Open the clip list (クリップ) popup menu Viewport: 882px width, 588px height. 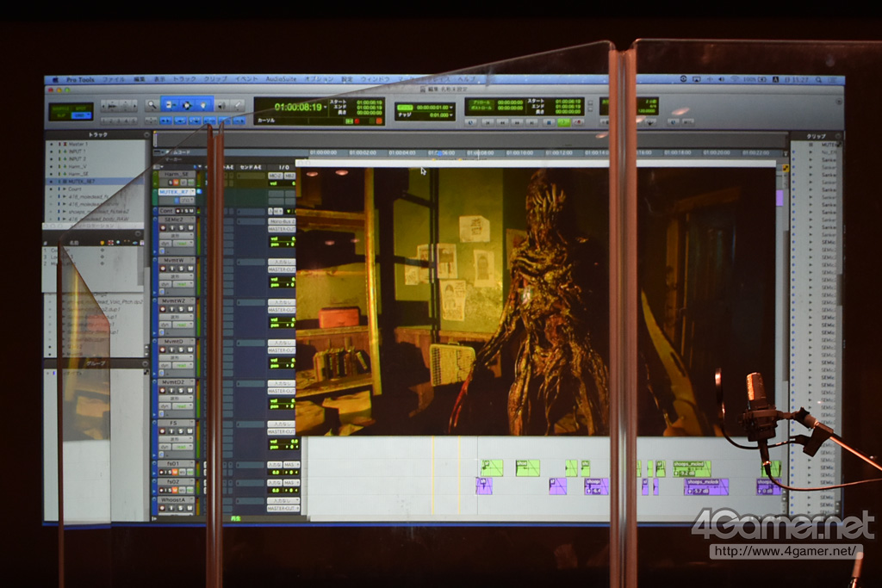tap(837, 136)
